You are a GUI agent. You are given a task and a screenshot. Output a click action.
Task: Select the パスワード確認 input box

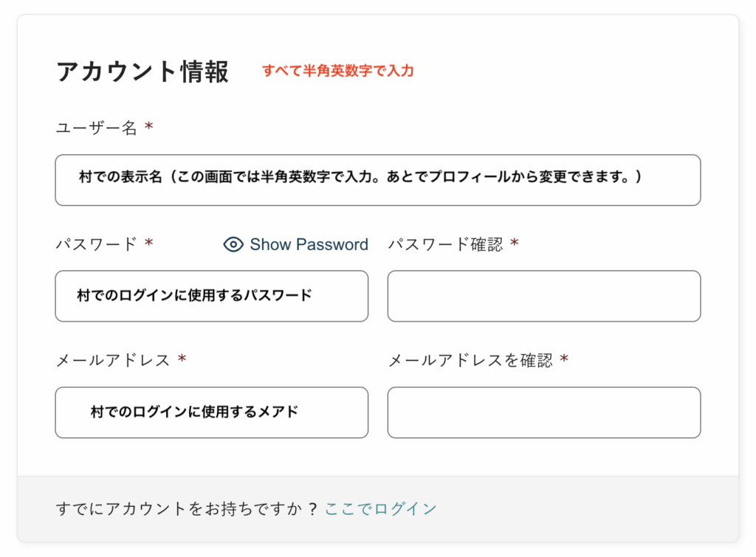pyautogui.click(x=543, y=296)
